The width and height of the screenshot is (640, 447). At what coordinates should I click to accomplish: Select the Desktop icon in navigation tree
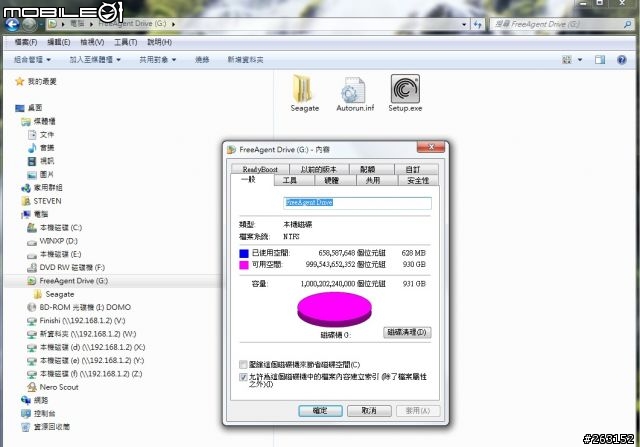20,108
